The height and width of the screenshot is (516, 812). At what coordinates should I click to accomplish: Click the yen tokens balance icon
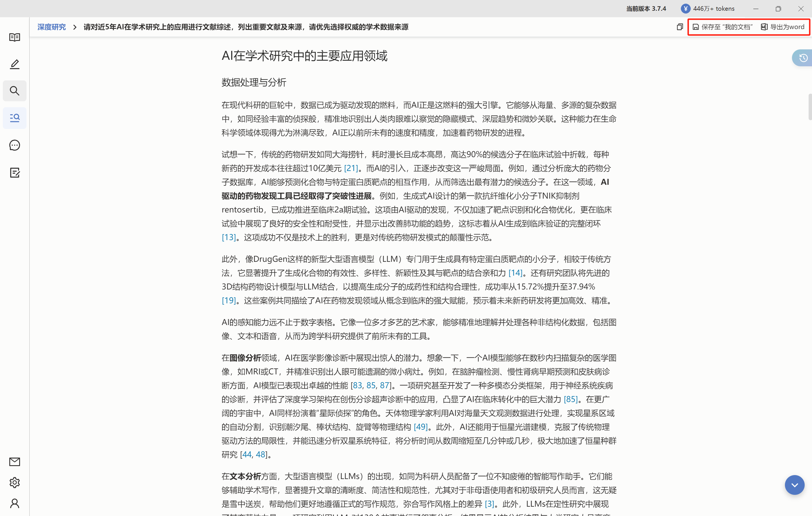point(686,8)
